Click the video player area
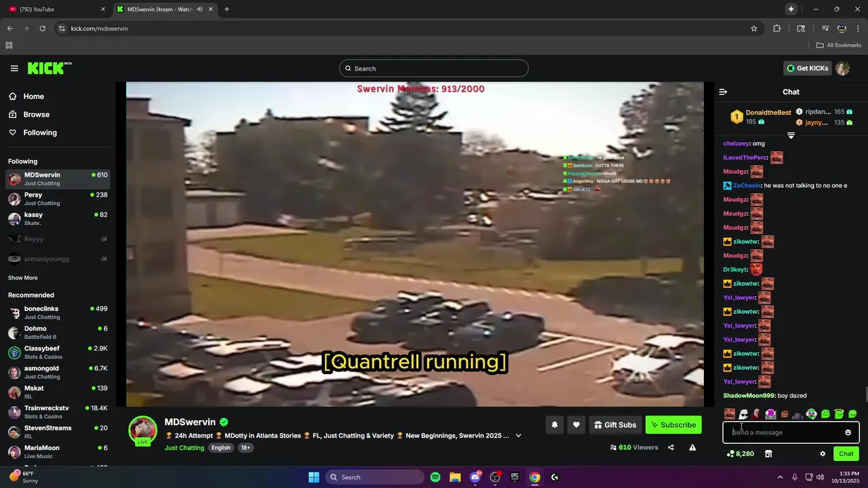The width and height of the screenshot is (868, 488). click(x=414, y=244)
